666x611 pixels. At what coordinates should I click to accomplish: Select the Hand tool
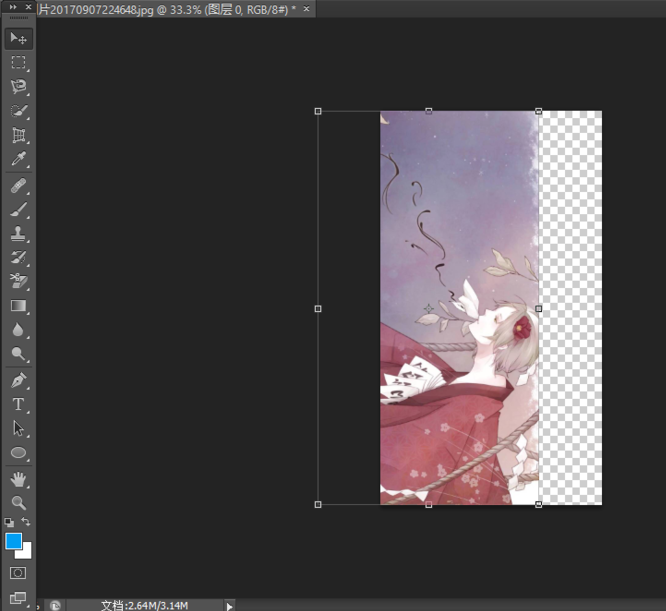coord(18,480)
